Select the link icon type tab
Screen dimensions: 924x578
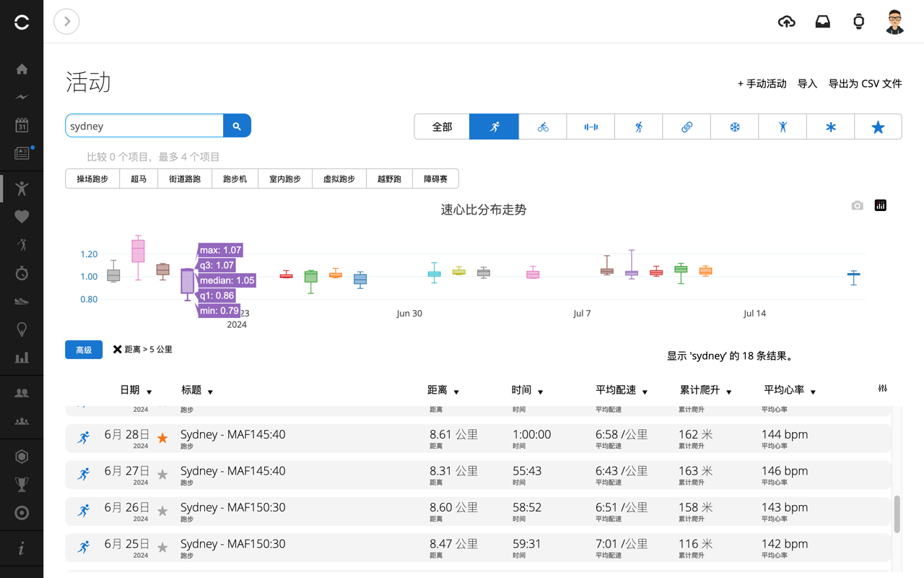(x=687, y=126)
